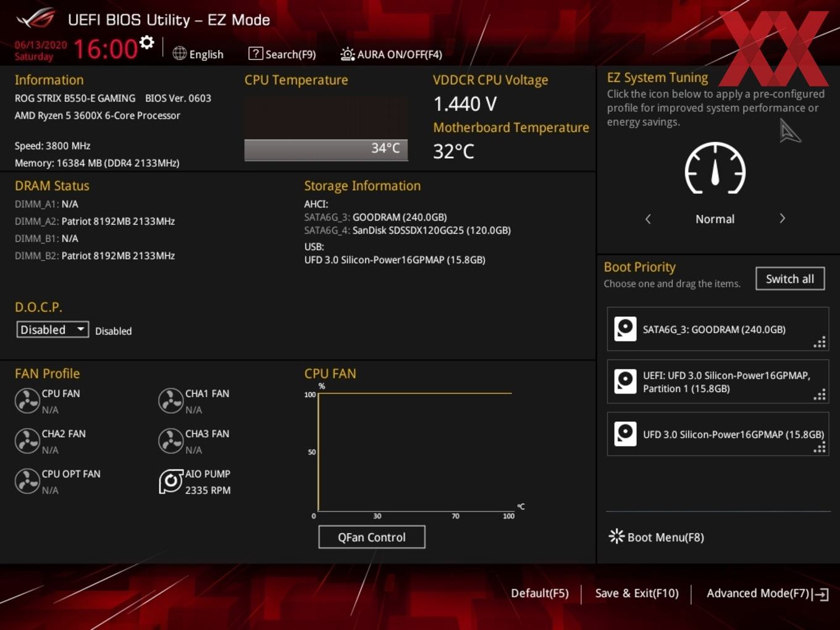Image resolution: width=840 pixels, height=630 pixels.
Task: Click DIMM_A2 Patriot 8192MB entry
Action: coord(94,221)
